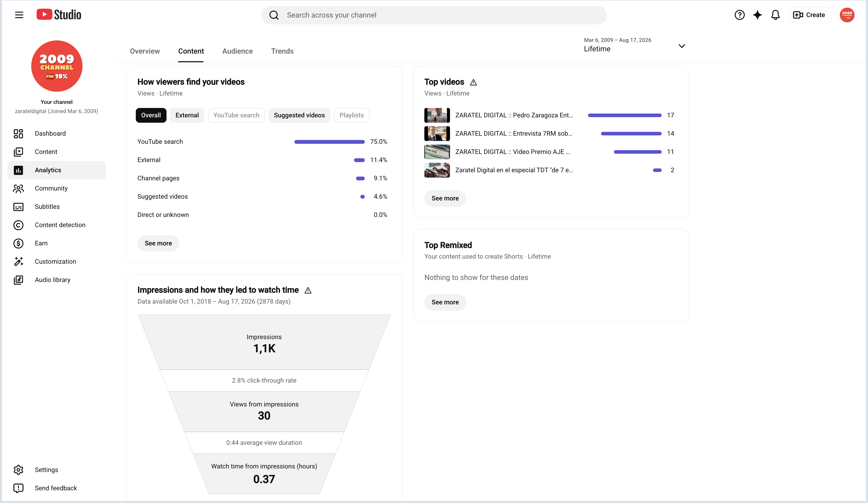Viewport: 868px width, 503px height.
Task: Click the ZARATEL DIGITAL :: Pedro Zaragoza title
Action: [514, 115]
